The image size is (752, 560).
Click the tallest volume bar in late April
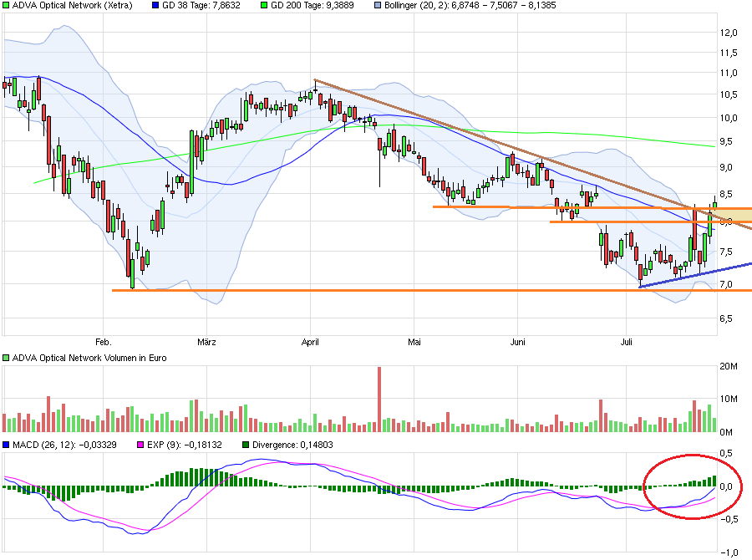point(379,400)
